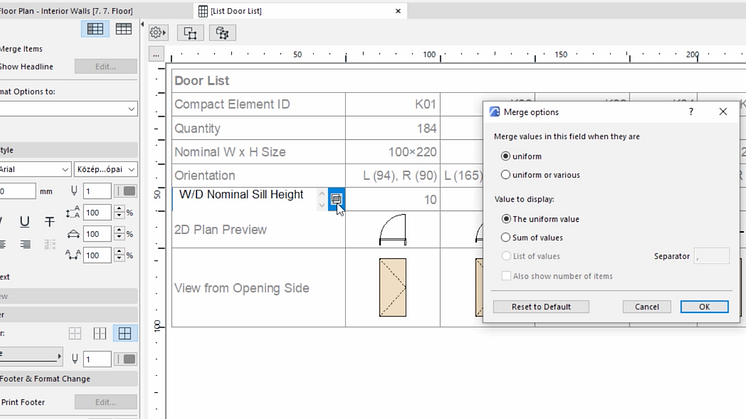Viewport: 746px width, 419px height.
Task: Click the border pen icon near Print Footer
Action: tap(75, 359)
